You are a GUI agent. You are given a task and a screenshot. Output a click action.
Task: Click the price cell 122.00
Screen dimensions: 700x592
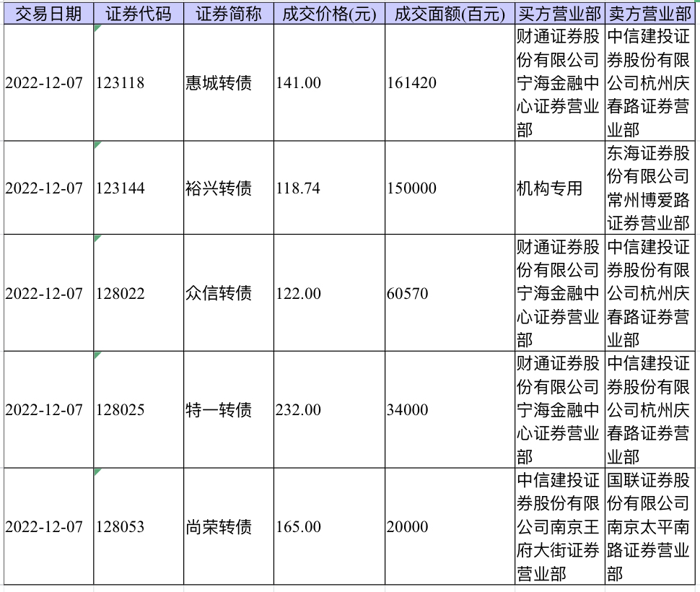coord(330,293)
